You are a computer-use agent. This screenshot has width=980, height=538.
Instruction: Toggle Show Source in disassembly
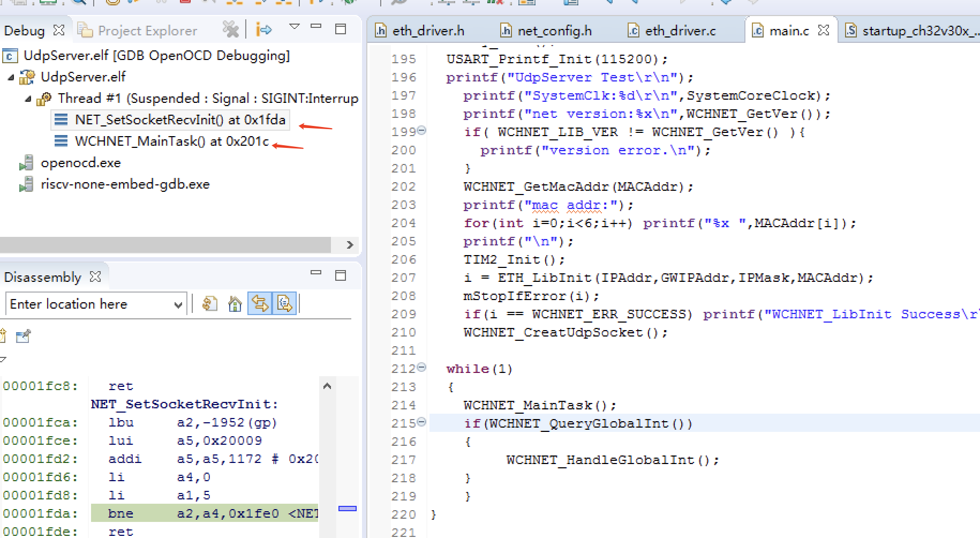point(284,304)
